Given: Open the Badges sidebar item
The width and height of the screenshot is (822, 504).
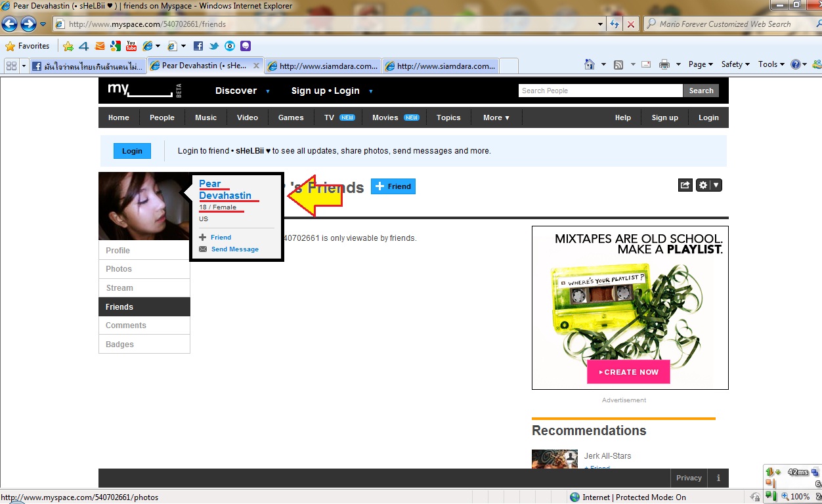Looking at the screenshot, I should point(144,345).
